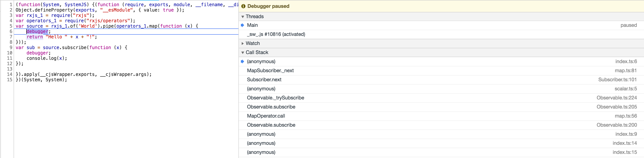644x158 pixels.
Task: Click the highlighted debugger keyword on line 6
Action: pyautogui.click(x=37, y=32)
